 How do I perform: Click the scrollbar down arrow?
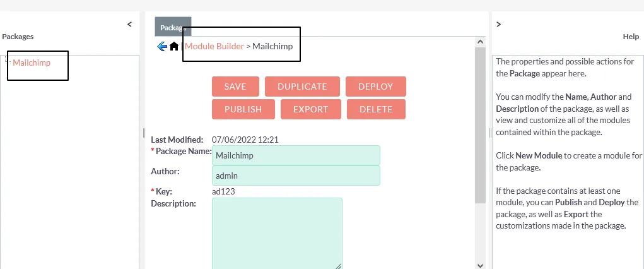pos(480,265)
